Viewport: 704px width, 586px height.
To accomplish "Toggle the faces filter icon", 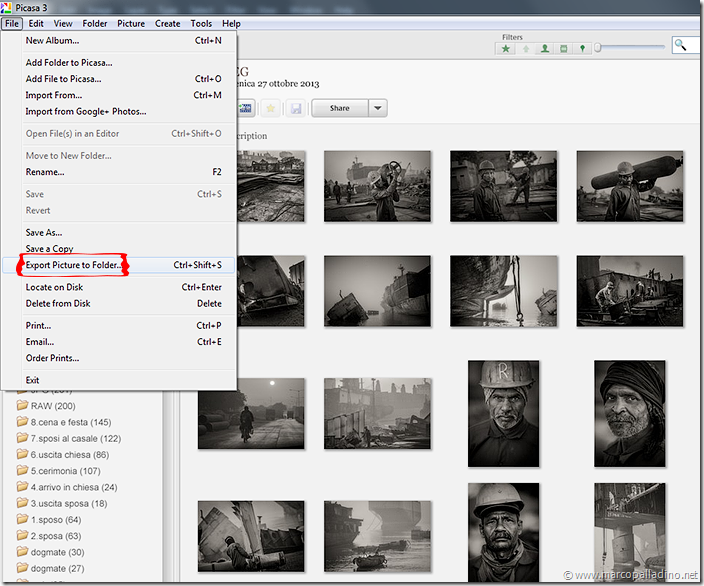I will click(x=545, y=48).
